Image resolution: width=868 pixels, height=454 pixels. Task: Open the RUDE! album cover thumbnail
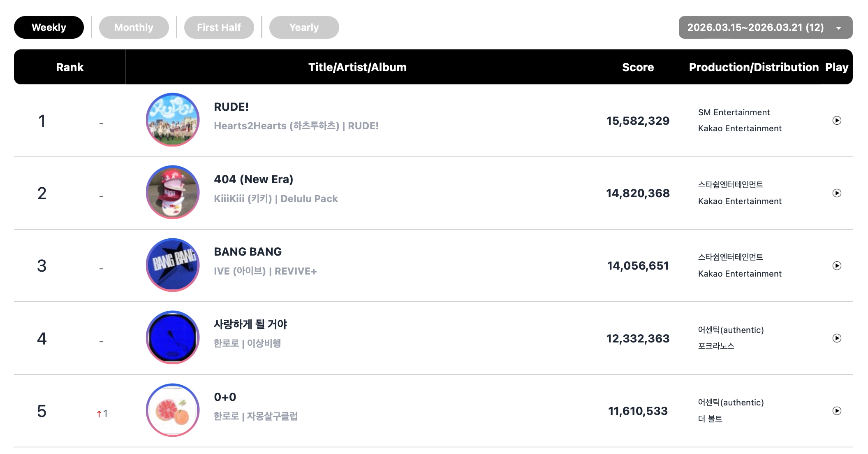pos(173,120)
